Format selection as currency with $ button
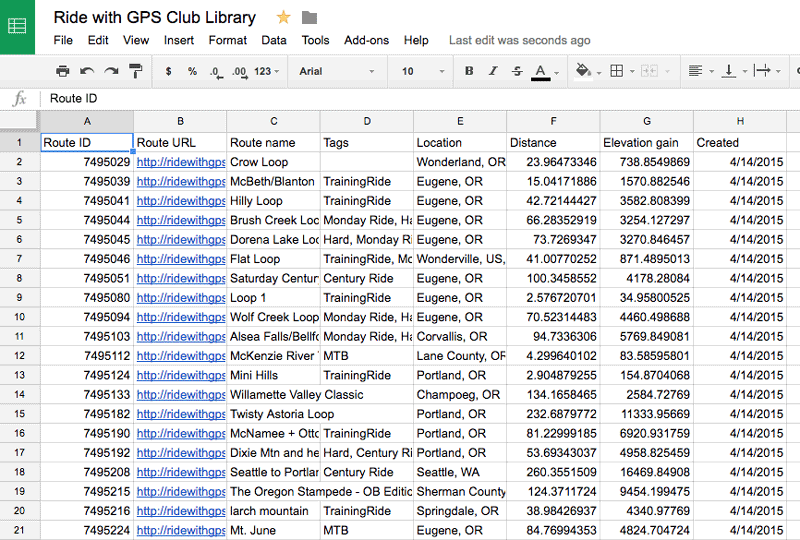800x540 pixels. coord(168,71)
